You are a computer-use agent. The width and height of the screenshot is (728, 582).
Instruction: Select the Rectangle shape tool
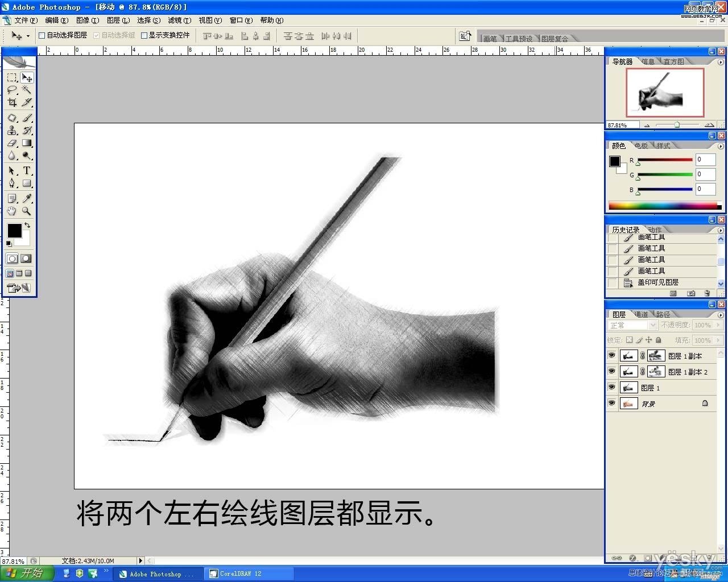tap(27, 183)
